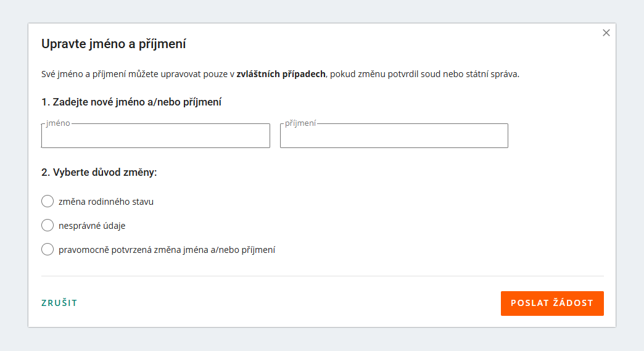The image size is (644, 351).
Task: Focus the příjmení input box
Action: tap(394, 136)
